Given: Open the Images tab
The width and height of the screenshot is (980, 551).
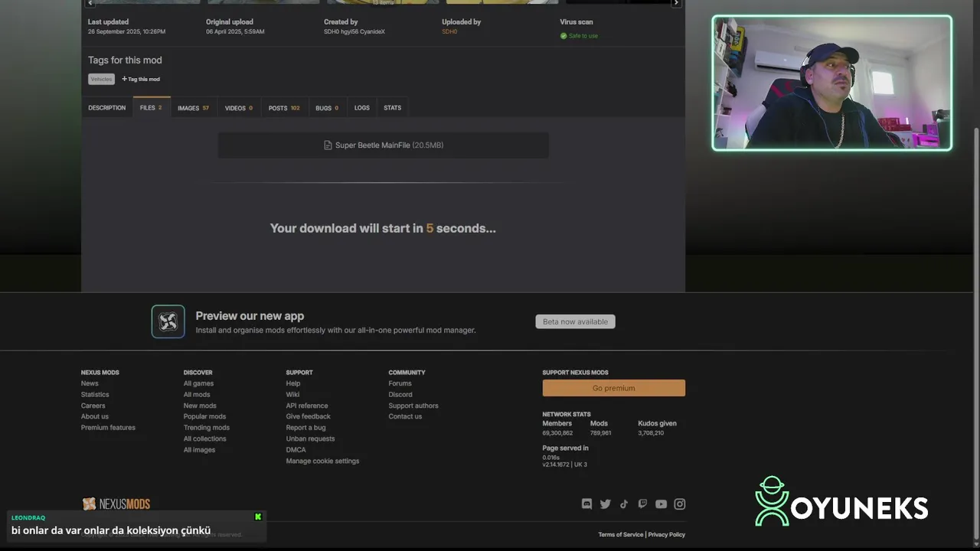Looking at the screenshot, I should point(193,108).
